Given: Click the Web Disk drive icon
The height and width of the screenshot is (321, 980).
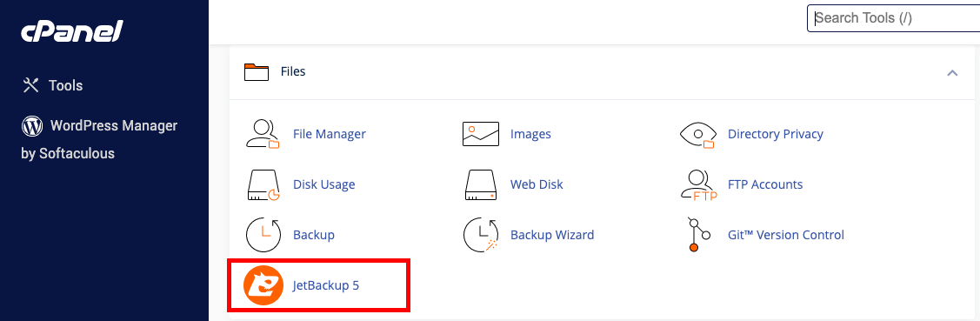Looking at the screenshot, I should [x=480, y=184].
